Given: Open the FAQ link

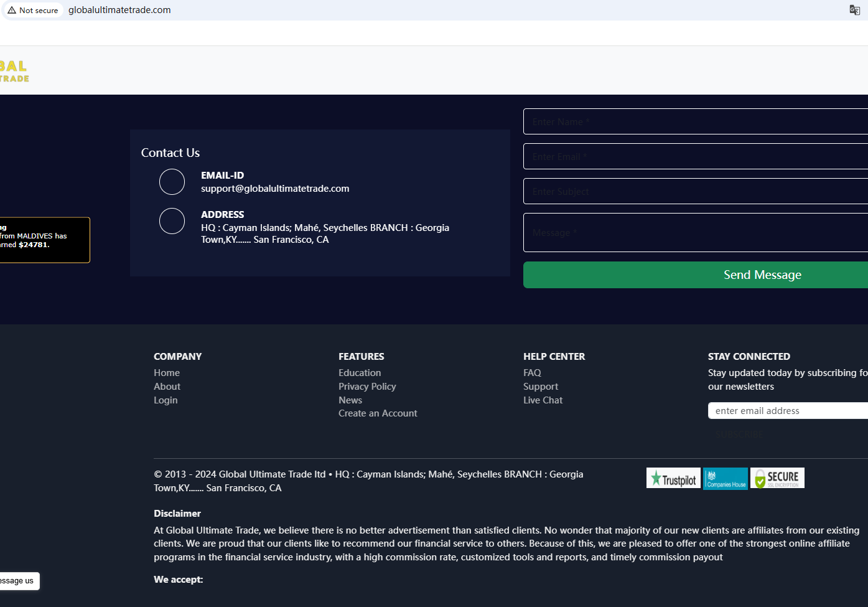Looking at the screenshot, I should 532,373.
